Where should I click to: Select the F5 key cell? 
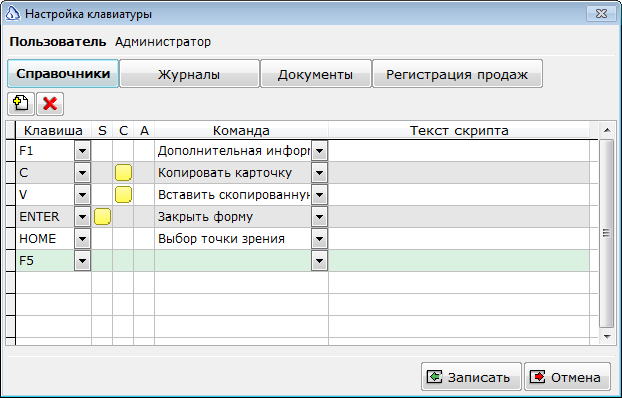click(45, 261)
